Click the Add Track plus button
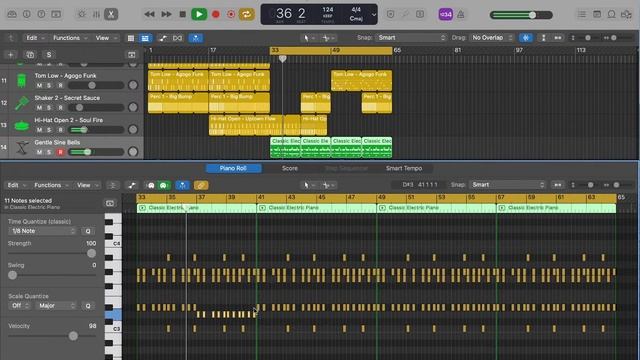 point(11,55)
